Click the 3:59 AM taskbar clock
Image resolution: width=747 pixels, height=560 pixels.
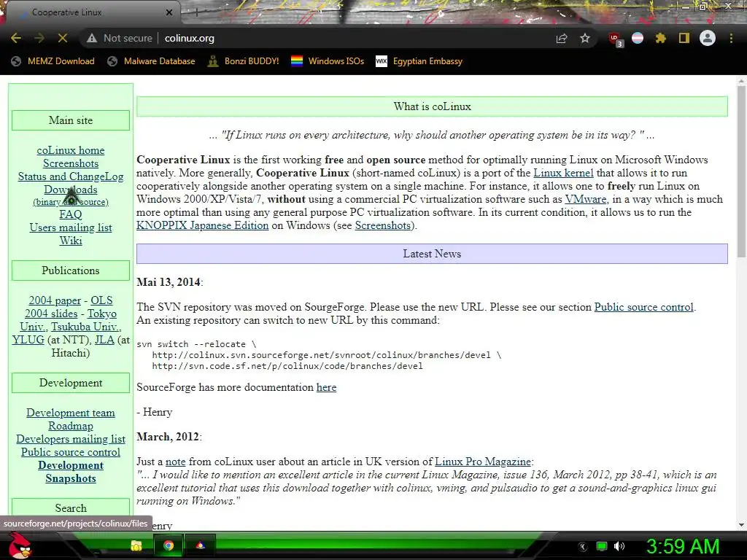[682, 546]
